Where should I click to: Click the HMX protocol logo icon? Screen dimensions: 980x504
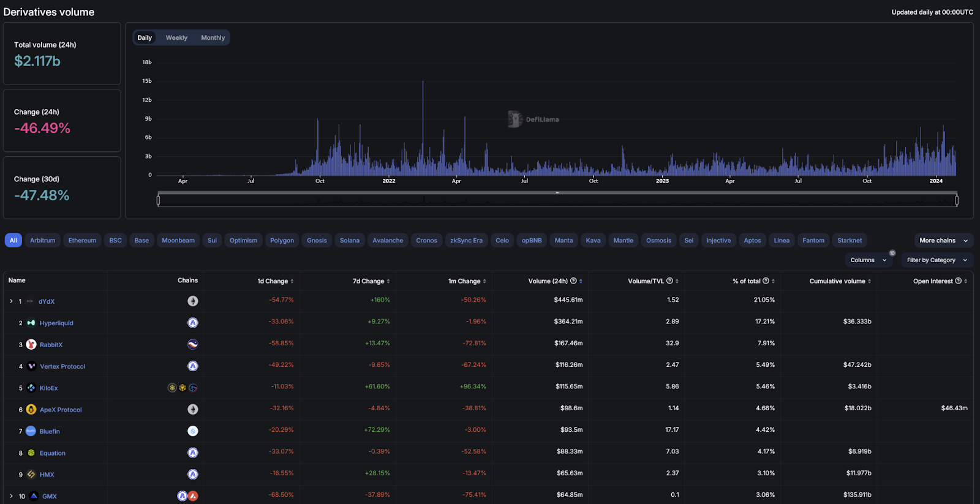tap(31, 475)
